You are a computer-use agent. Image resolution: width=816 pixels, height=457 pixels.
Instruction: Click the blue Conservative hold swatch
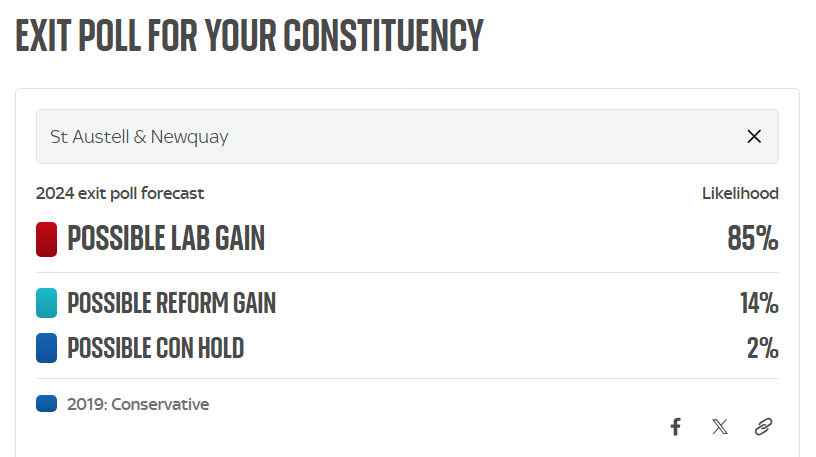coord(46,348)
